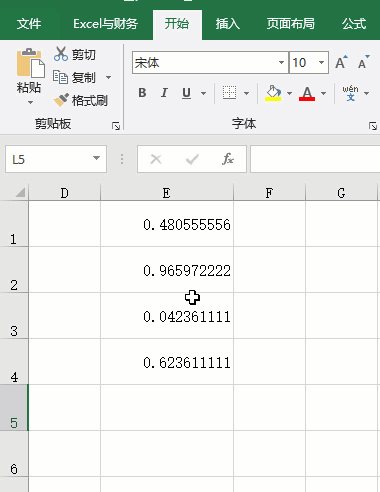Toggle underline formatting
This screenshot has width=380, height=492.
pos(187,93)
